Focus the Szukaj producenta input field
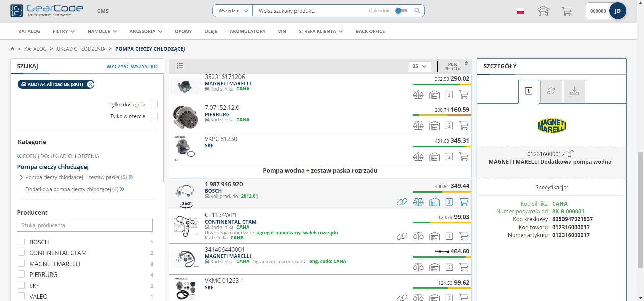This screenshot has height=301, width=644. [x=85, y=225]
